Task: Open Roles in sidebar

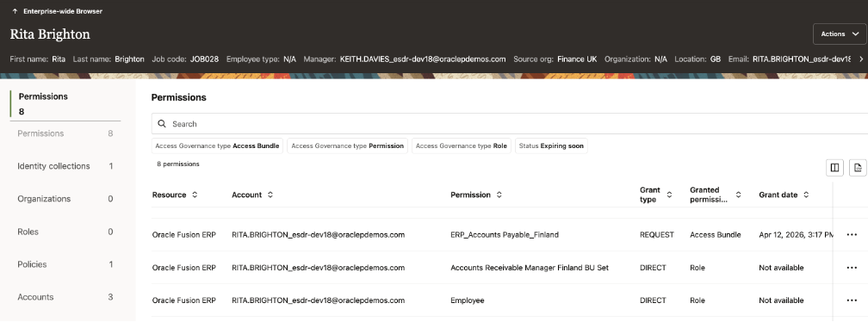Action: pos(65,232)
